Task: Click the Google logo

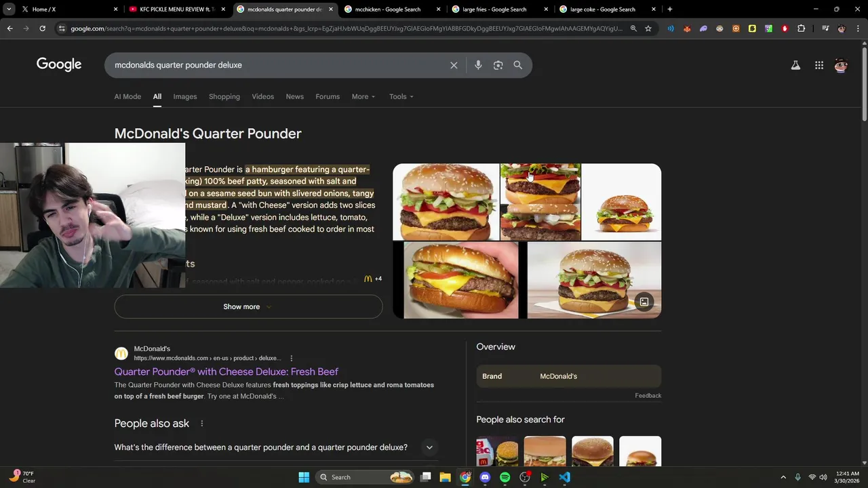Action: coord(59,64)
